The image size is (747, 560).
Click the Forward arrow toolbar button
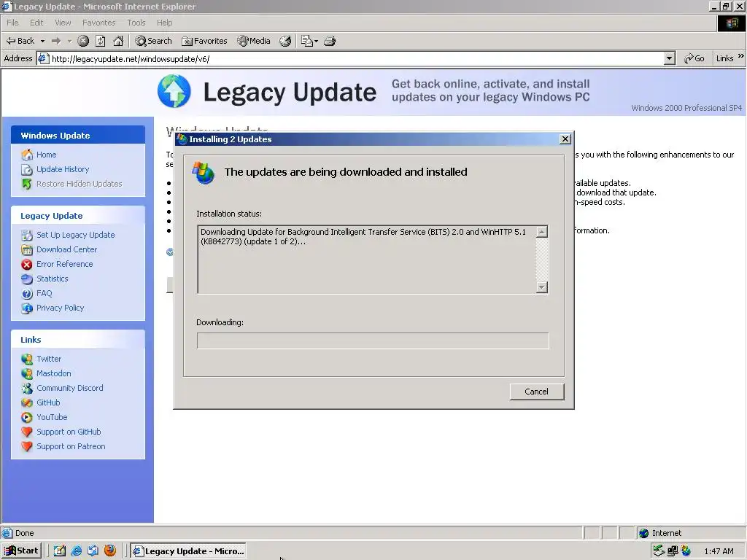coord(56,41)
